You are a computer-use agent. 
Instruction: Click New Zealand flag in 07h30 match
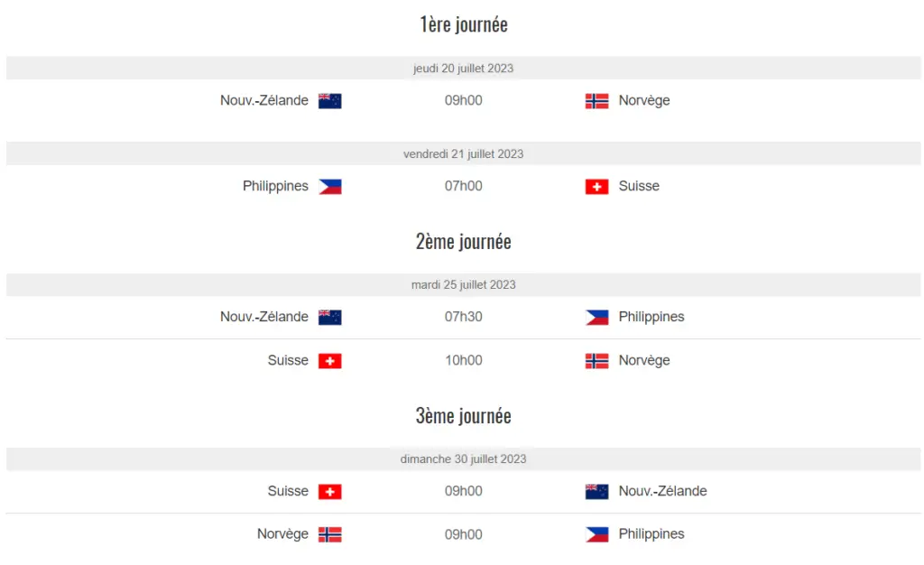click(329, 318)
